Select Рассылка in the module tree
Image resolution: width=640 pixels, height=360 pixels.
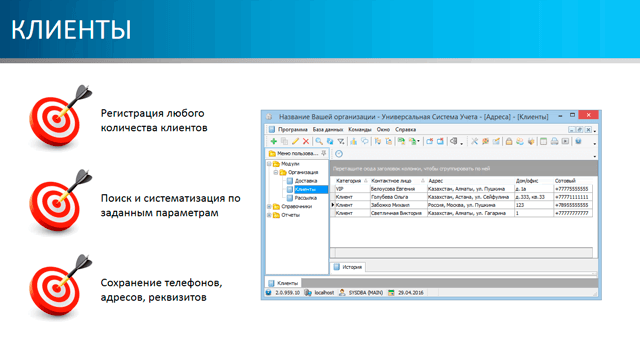(306, 198)
